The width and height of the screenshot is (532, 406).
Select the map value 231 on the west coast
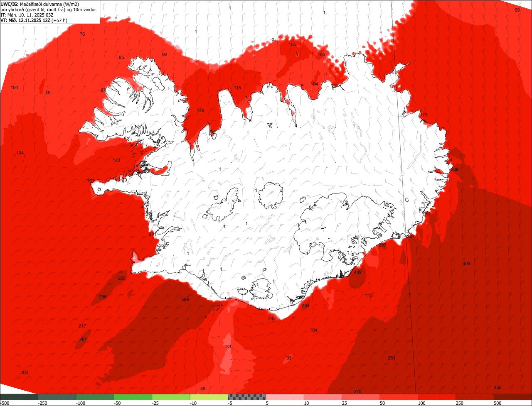click(153, 234)
